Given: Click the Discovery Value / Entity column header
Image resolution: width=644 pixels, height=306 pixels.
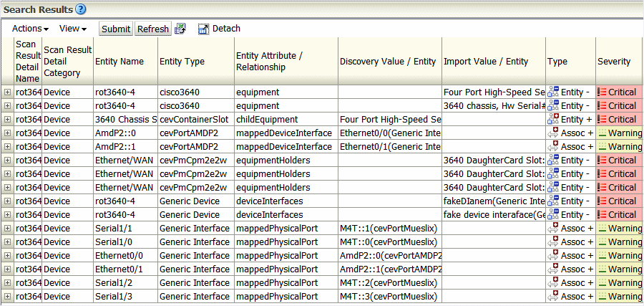Looking at the screenshot, I should (x=390, y=62).
